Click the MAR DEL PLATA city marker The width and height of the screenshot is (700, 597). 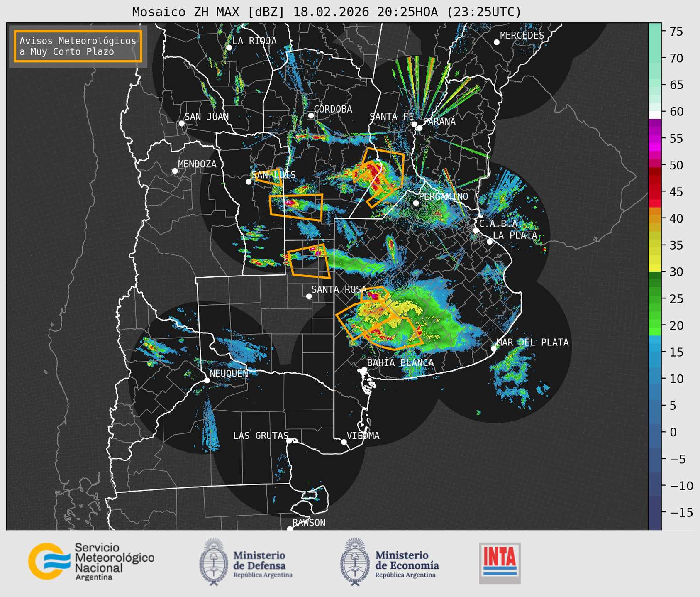(493, 348)
